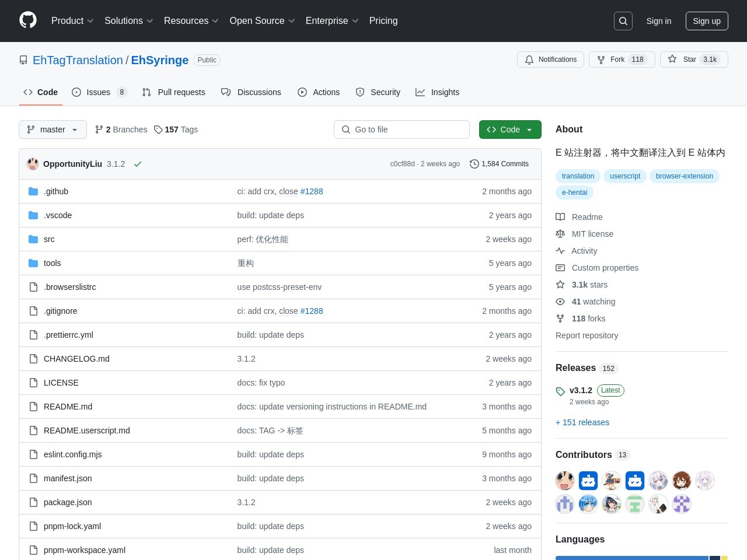Viewport: 747px width, 560px height.
Task: Click the pulse icon beside Activity
Action: [560, 251]
